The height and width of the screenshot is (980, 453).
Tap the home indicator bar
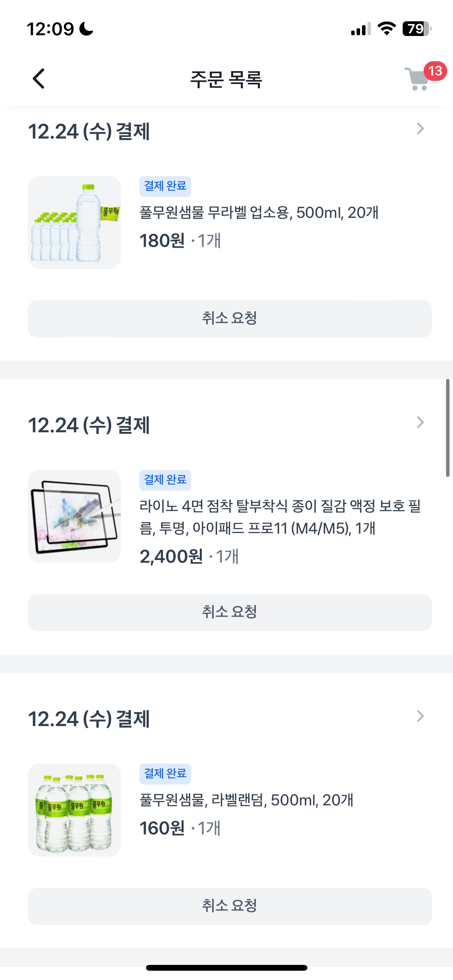(226, 968)
